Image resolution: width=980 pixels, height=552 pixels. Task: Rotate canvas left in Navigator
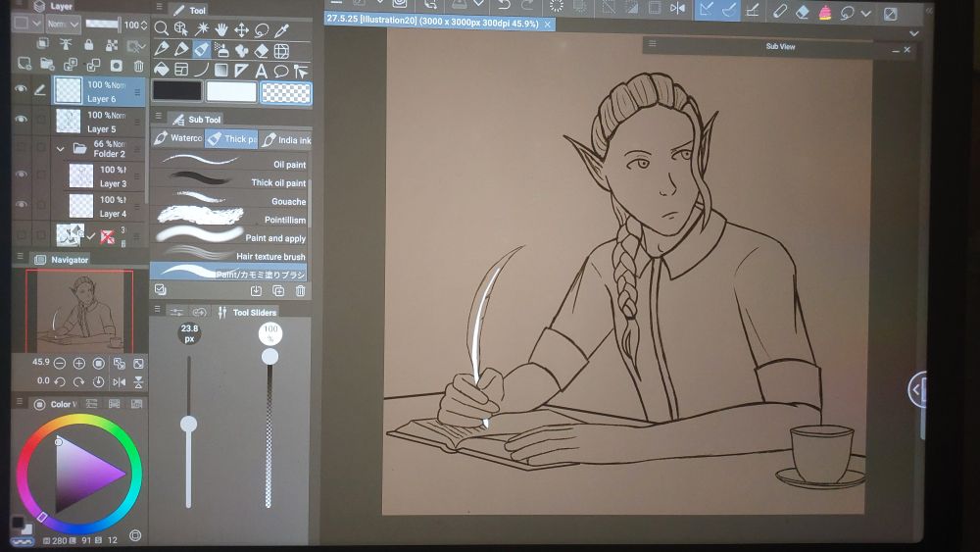(x=60, y=381)
